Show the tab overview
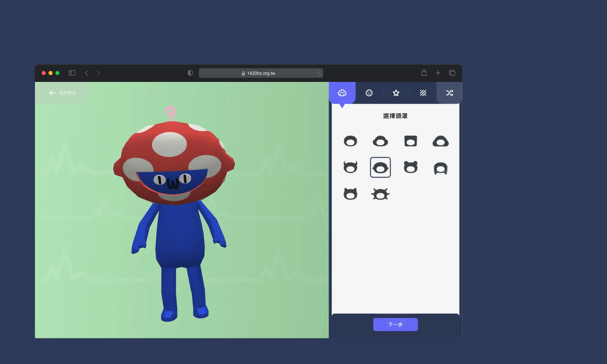The height and width of the screenshot is (364, 607). 452,73
